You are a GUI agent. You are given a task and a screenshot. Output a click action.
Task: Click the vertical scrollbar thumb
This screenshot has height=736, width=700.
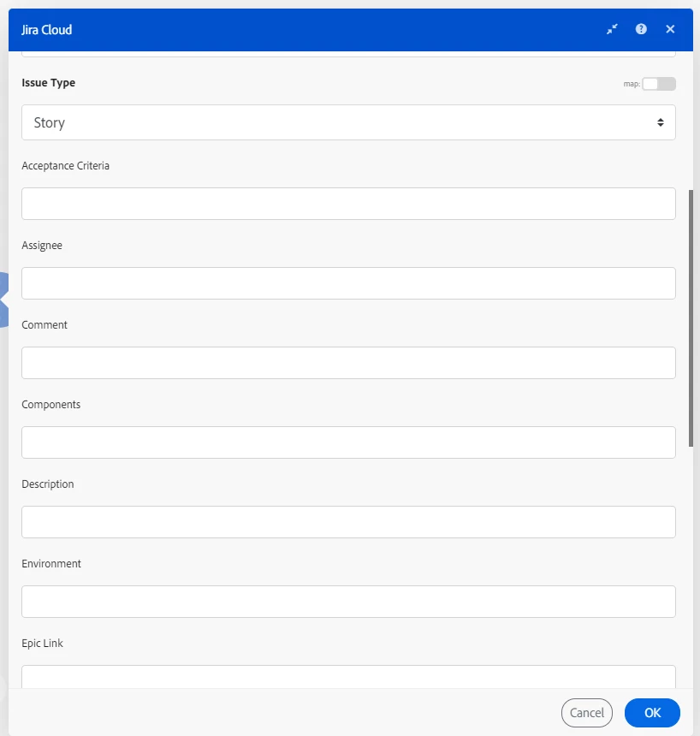coord(691,318)
